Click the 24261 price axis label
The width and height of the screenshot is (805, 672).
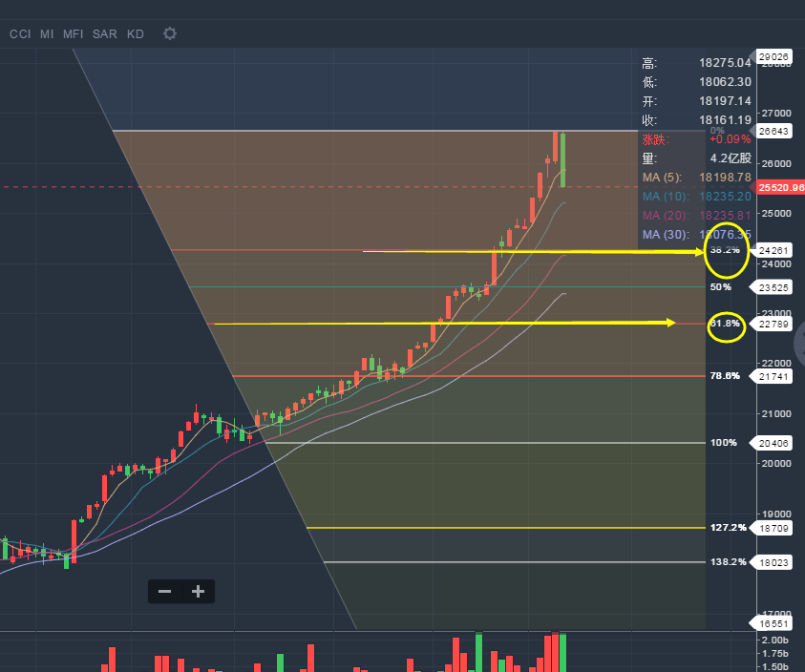773,251
